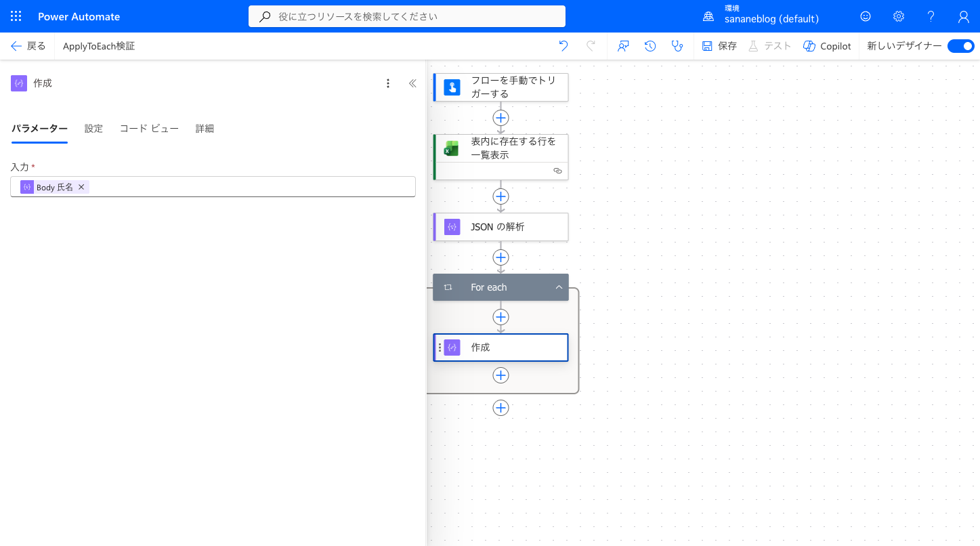Viewport: 980px width, 546px height.
Task: Focus the resource search box
Action: coord(407,16)
